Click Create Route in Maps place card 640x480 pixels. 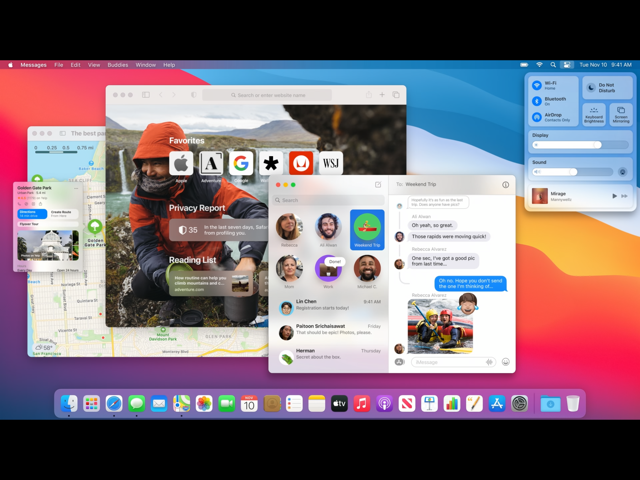pos(64,213)
